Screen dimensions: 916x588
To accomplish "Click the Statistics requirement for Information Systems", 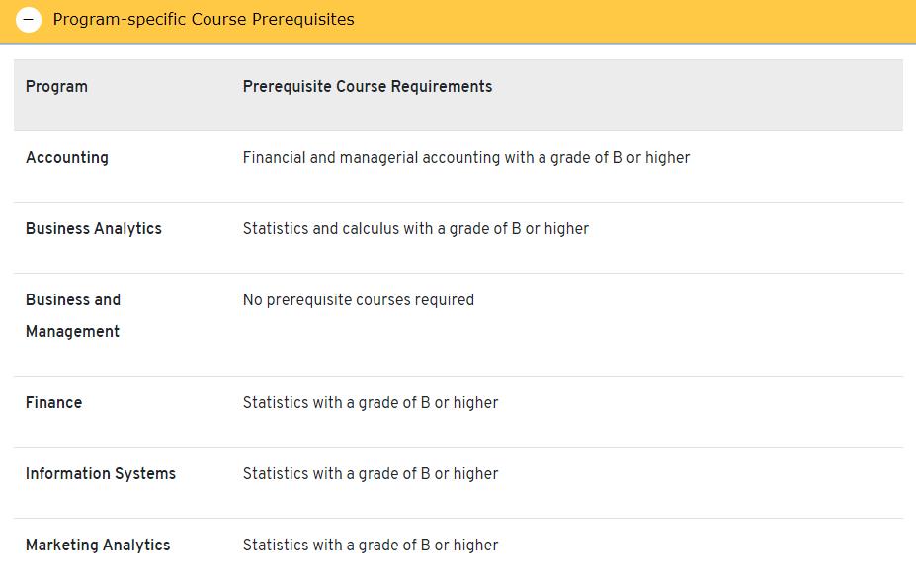I will [x=371, y=474].
